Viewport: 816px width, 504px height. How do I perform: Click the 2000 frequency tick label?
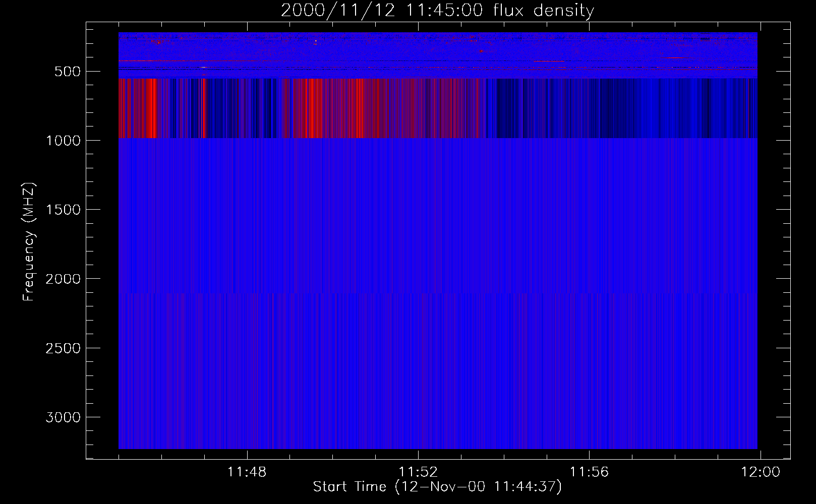[63, 279]
